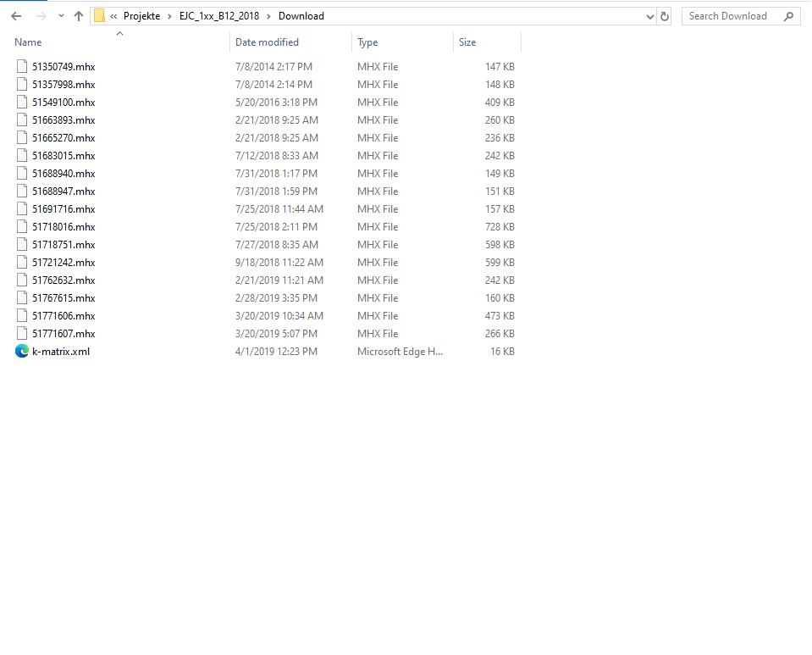Click date 5/20/2016 3:18 PM
The image size is (812, 655).
tap(276, 102)
